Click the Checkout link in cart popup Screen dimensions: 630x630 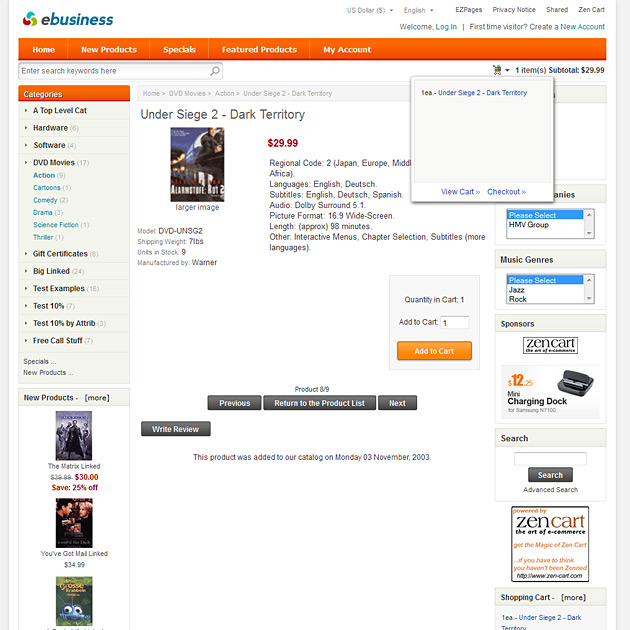tap(506, 192)
